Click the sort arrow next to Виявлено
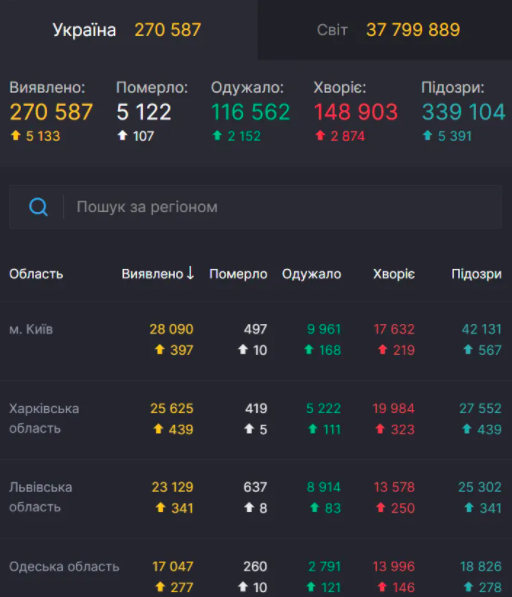This screenshot has height=597, width=512. (190, 273)
